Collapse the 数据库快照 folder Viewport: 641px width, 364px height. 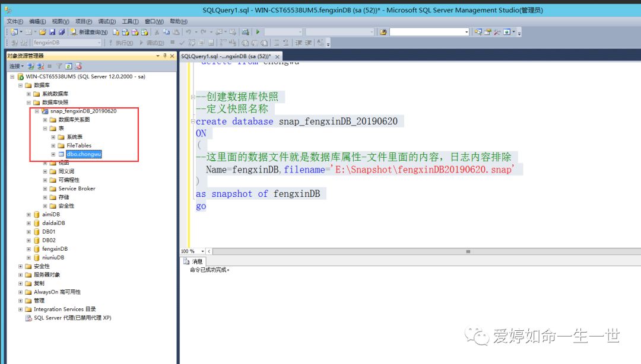tap(28, 103)
